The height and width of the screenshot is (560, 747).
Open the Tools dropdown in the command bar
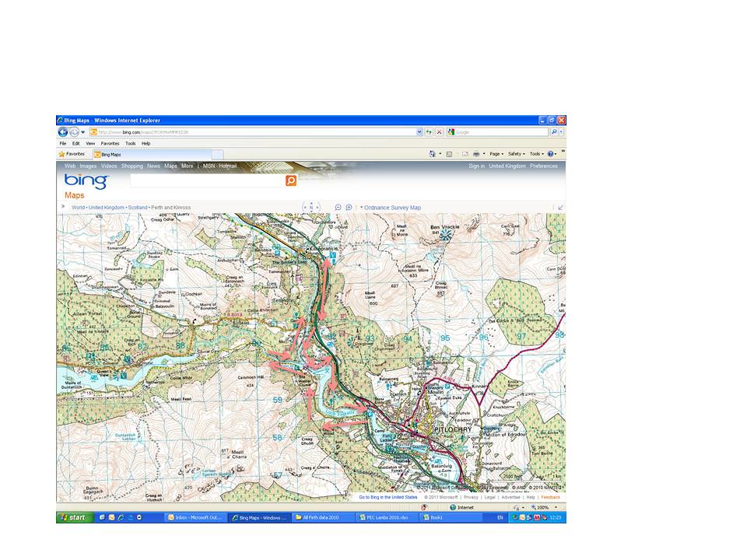pos(536,154)
